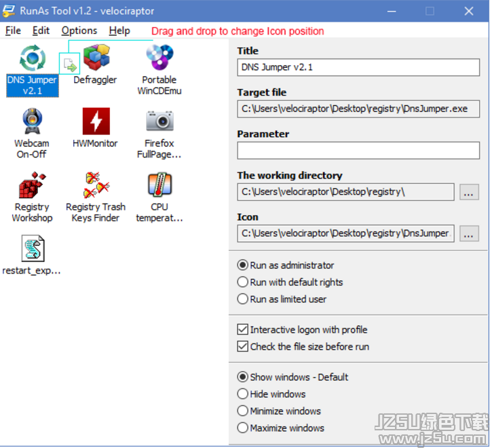Screen dimensions: 490x448
Task: Select Maximize windows option
Action: tap(280, 428)
